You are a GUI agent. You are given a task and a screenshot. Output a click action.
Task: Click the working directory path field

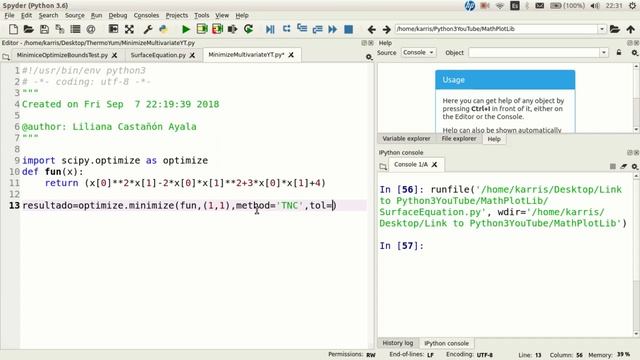tap(497, 29)
